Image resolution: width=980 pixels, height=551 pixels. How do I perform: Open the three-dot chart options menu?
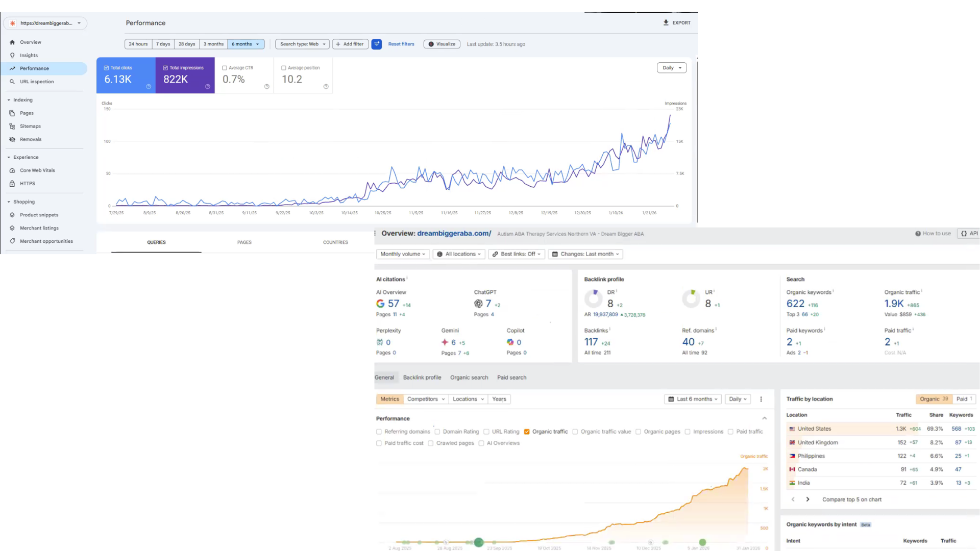[x=761, y=399]
